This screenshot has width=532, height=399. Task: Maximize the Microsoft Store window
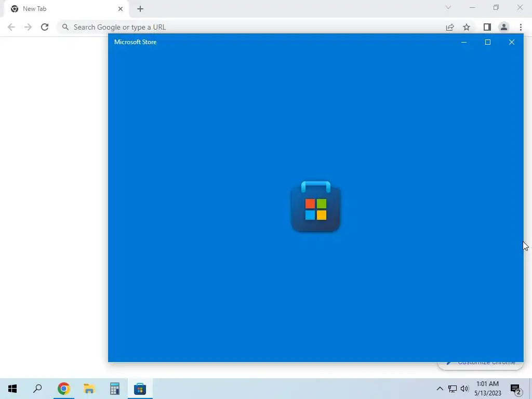click(x=487, y=42)
